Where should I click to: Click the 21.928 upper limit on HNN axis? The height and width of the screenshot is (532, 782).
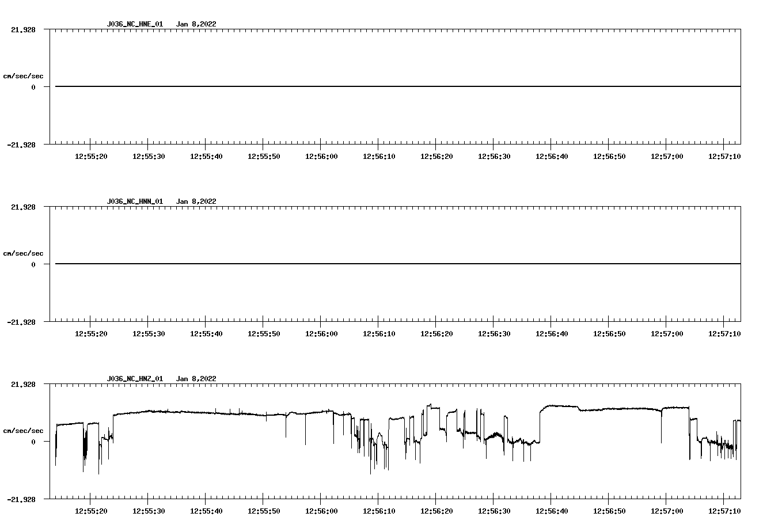tap(23, 207)
